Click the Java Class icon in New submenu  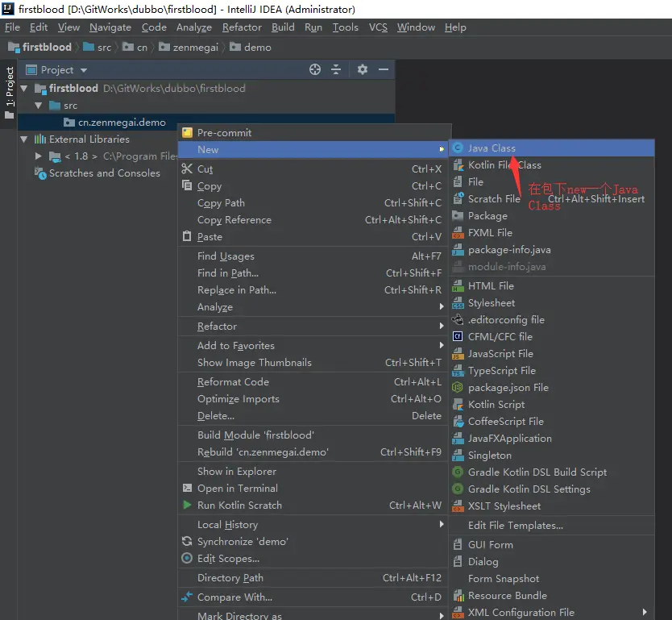coord(458,148)
